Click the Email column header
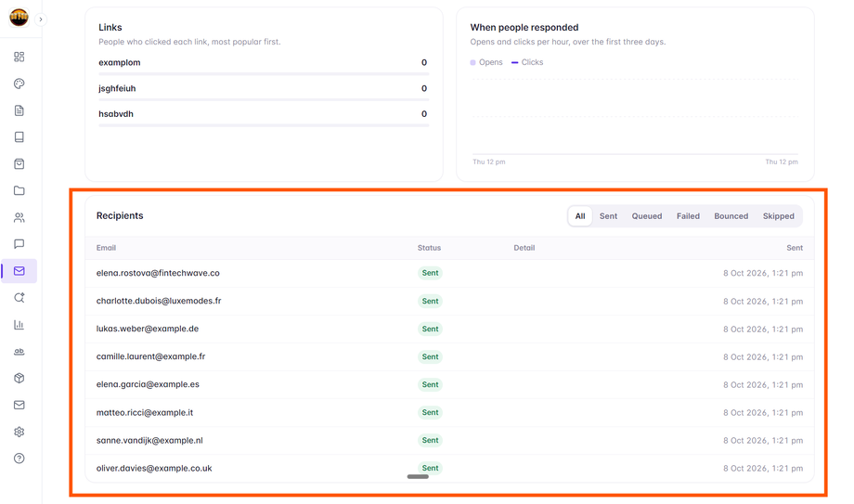Image resolution: width=854 pixels, height=504 pixels. pyautogui.click(x=106, y=248)
